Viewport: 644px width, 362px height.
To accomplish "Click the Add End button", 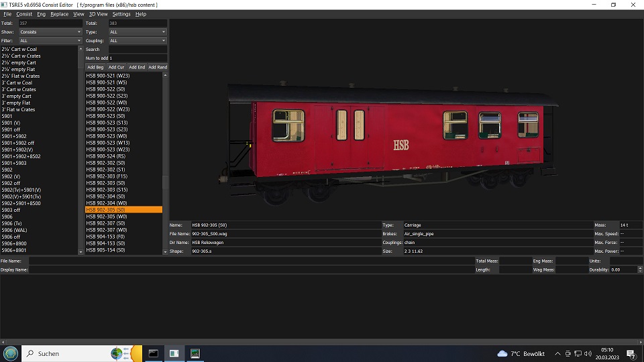I will [137, 67].
